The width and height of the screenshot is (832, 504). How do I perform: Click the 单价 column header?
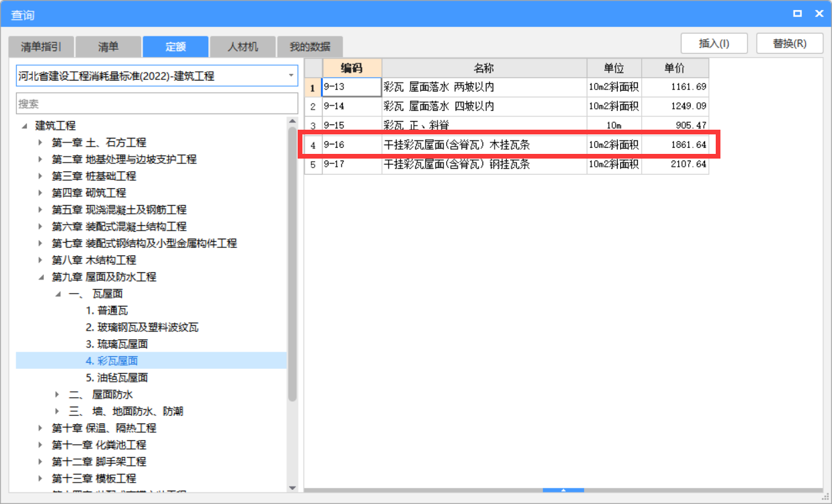[675, 68]
